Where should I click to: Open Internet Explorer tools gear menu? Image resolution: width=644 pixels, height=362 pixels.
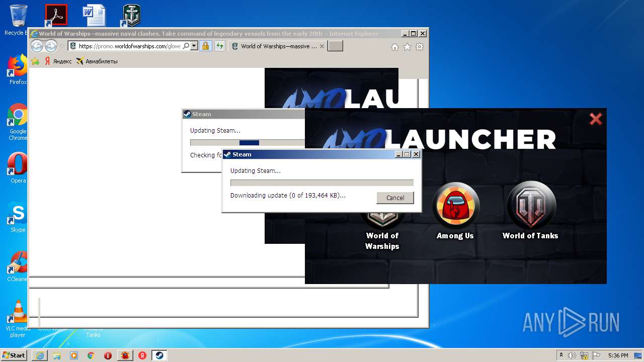pyautogui.click(x=420, y=47)
